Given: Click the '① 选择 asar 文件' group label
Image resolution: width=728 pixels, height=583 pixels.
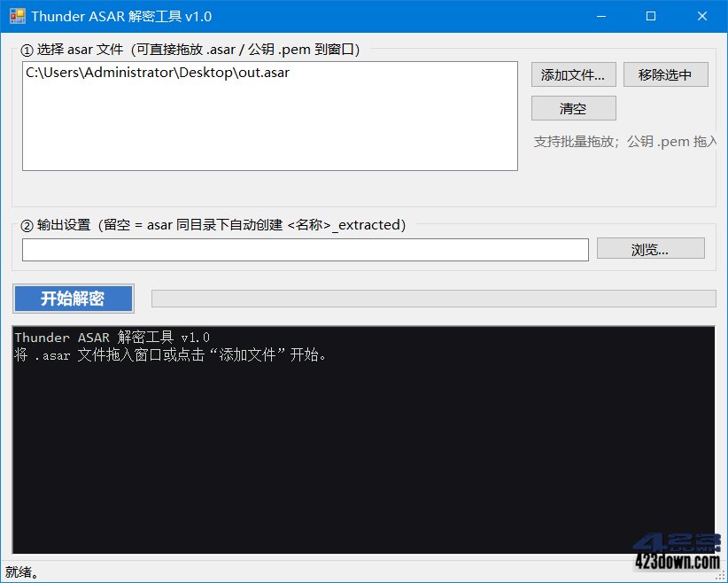Looking at the screenshot, I should [x=190, y=50].
